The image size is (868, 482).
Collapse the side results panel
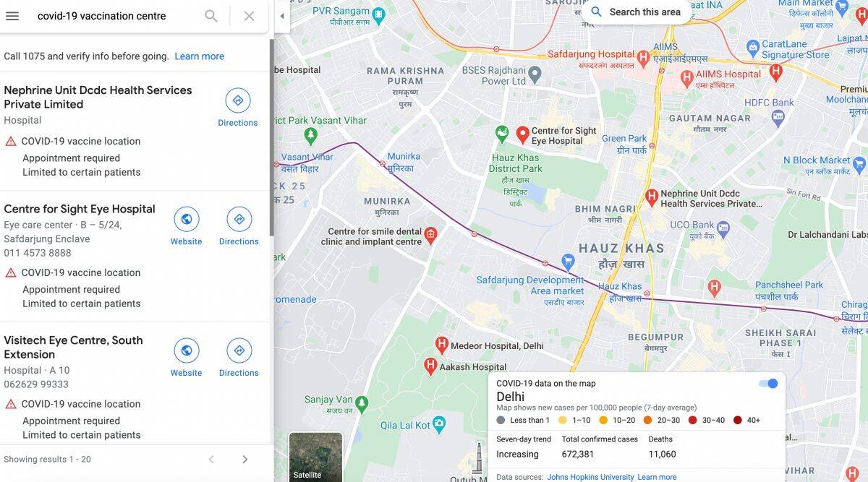click(282, 16)
